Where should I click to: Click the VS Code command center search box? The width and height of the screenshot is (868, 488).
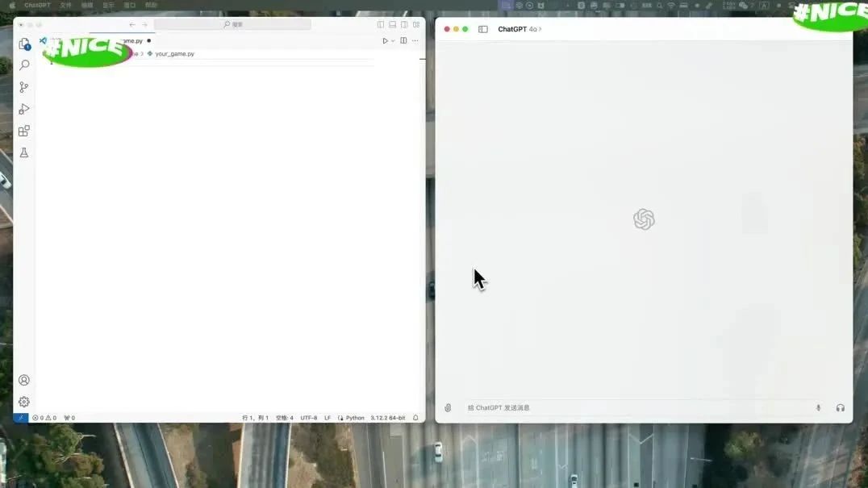click(232, 24)
